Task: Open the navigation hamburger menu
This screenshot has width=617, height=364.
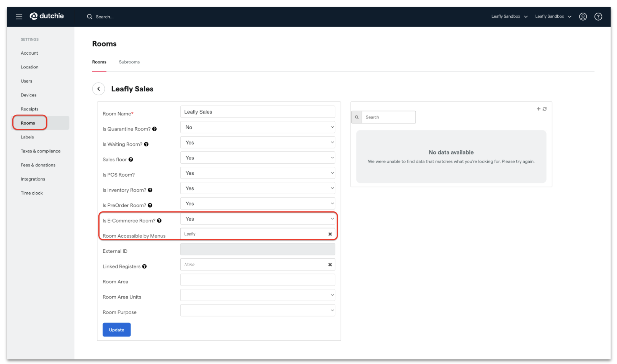Action: coord(19,16)
